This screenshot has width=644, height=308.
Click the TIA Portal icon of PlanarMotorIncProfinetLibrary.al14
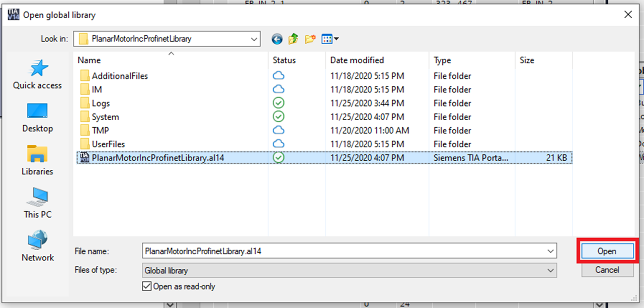(84, 157)
